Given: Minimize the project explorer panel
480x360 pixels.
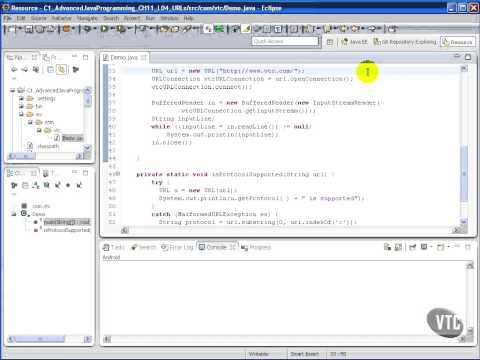Looking at the screenshot, I should [x=75, y=57].
